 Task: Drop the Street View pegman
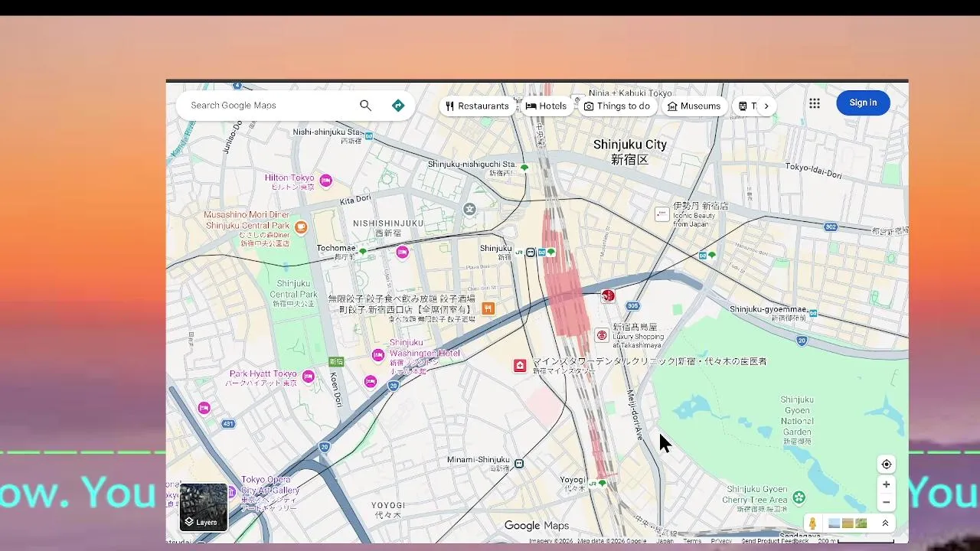tap(812, 523)
